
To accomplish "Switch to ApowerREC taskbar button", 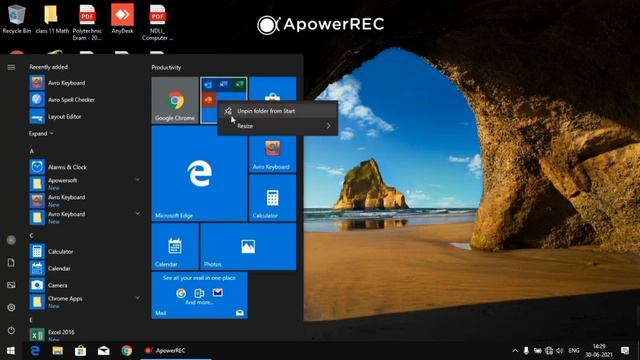I will tap(176, 351).
